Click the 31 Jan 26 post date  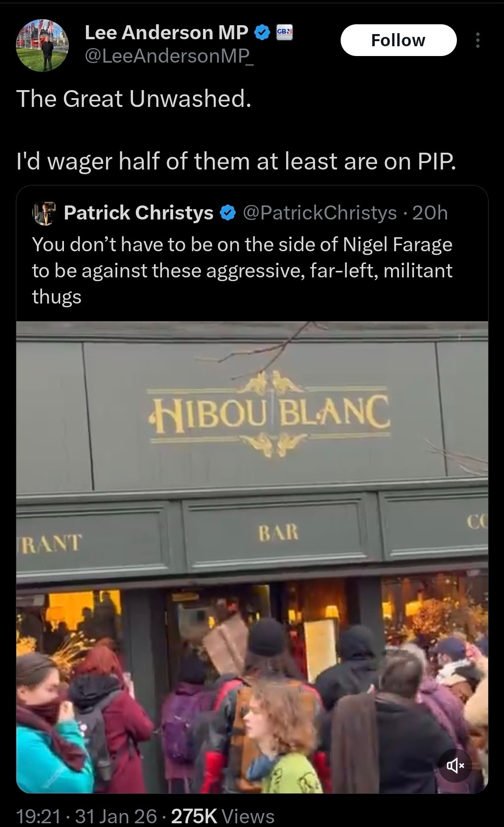tap(116, 816)
